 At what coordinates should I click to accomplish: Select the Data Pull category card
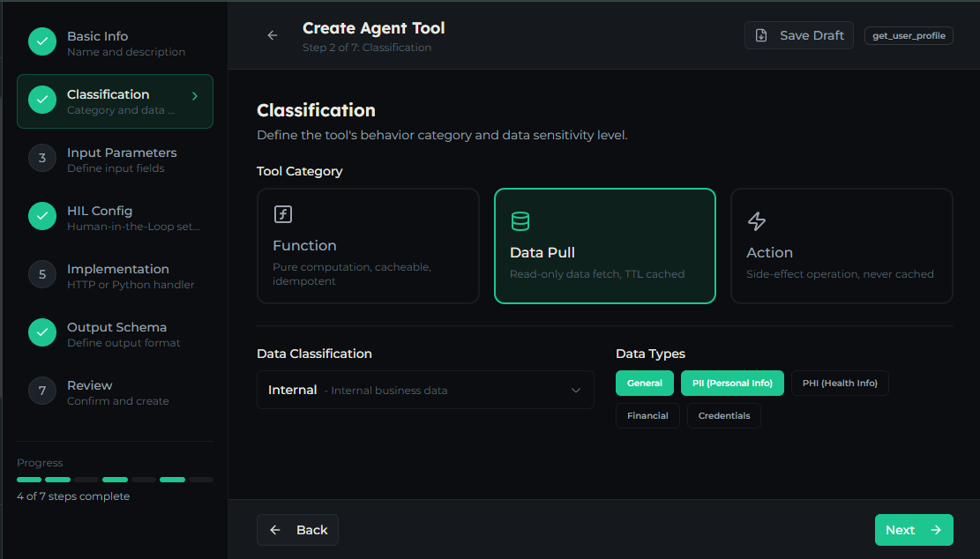point(605,246)
